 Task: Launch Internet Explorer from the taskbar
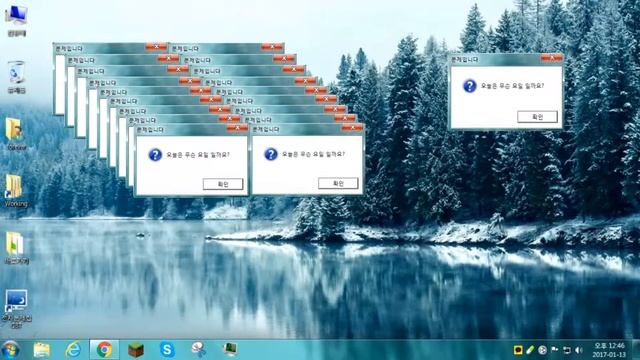tap(73, 350)
